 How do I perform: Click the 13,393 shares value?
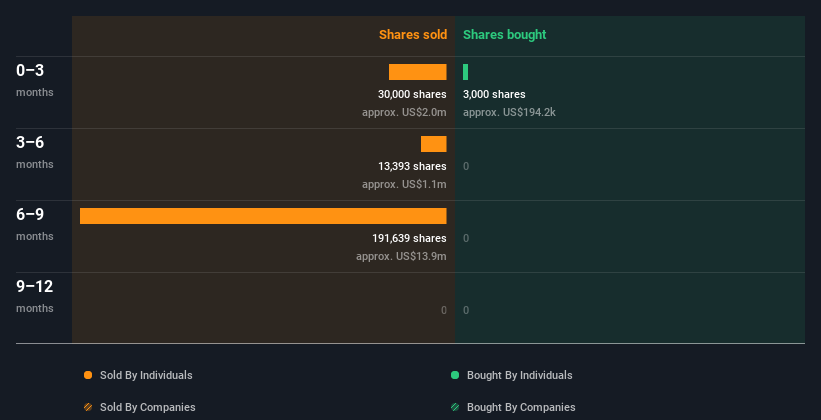click(412, 166)
